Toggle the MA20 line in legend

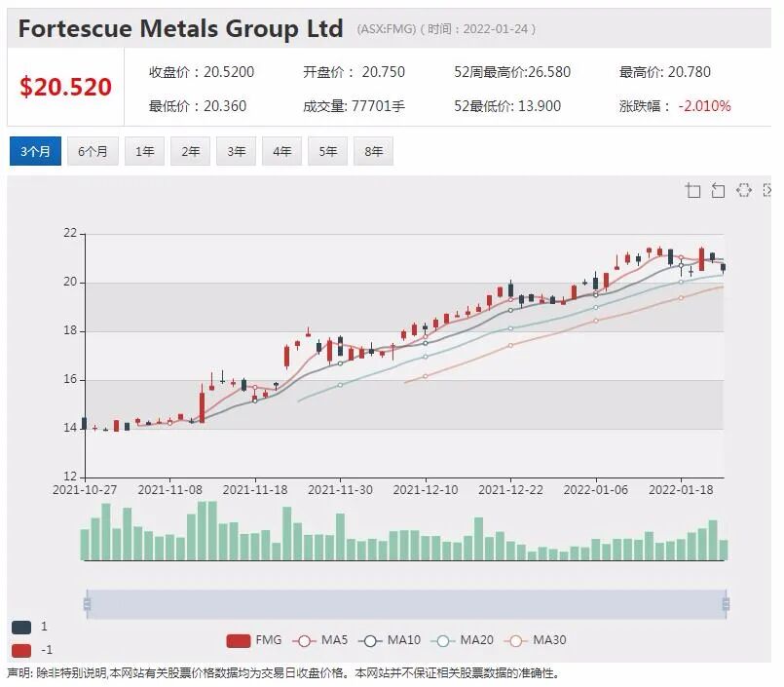[x=463, y=640]
